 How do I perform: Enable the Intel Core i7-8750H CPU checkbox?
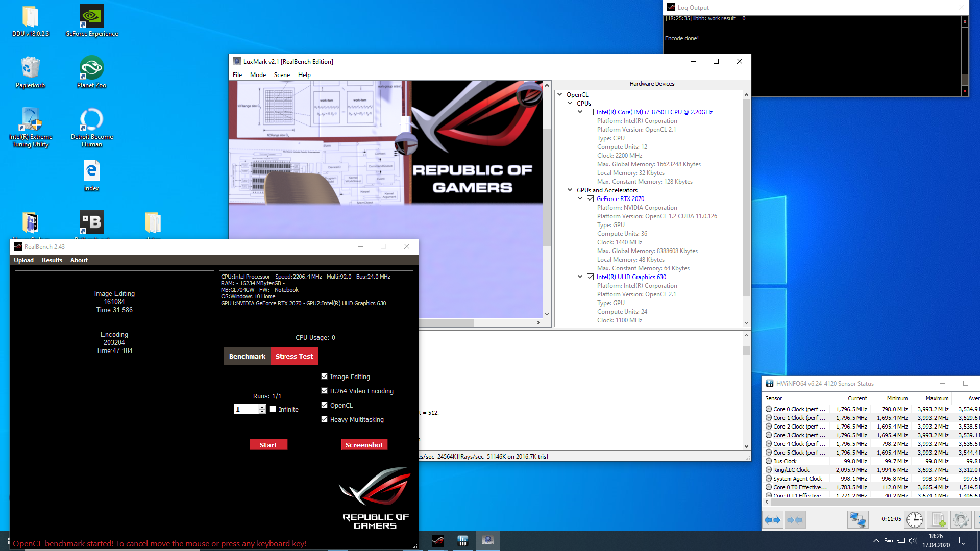pyautogui.click(x=590, y=112)
